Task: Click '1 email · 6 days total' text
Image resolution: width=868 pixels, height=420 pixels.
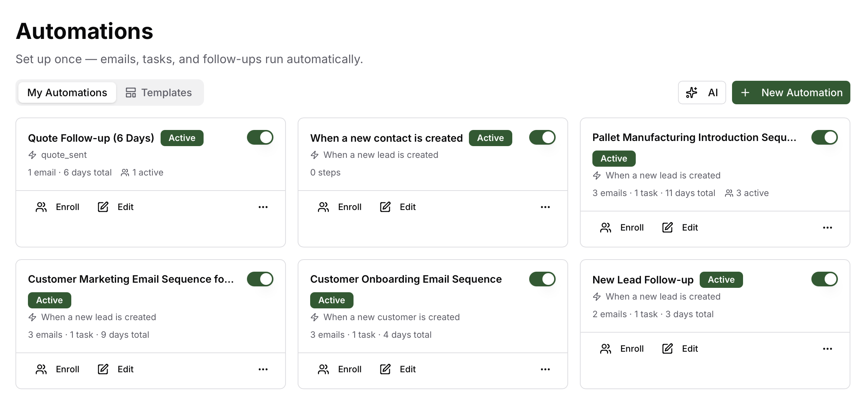Action: (x=70, y=173)
